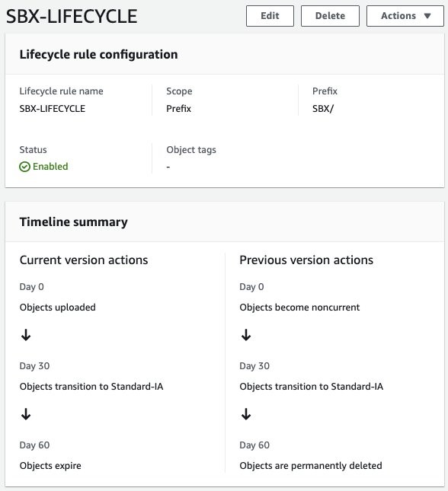
Task: Click the Edit button
Action: tap(270, 16)
